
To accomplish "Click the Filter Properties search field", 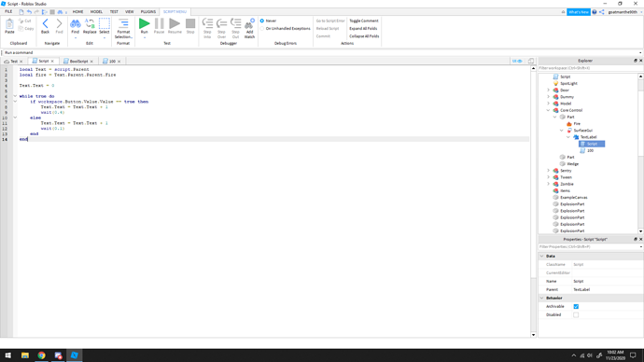I will pos(588,246).
